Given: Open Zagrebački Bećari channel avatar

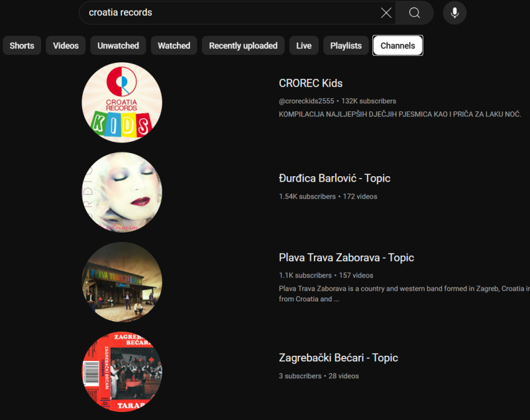Looking at the screenshot, I should click(x=122, y=372).
